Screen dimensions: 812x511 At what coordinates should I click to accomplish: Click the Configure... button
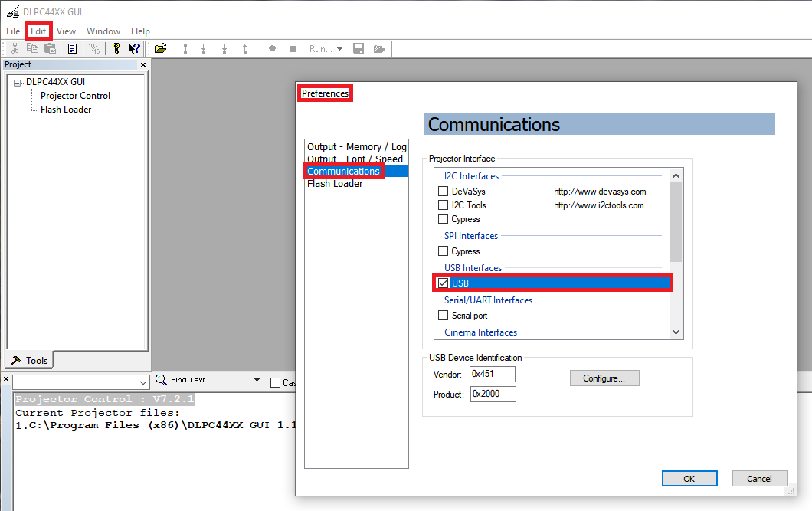604,378
